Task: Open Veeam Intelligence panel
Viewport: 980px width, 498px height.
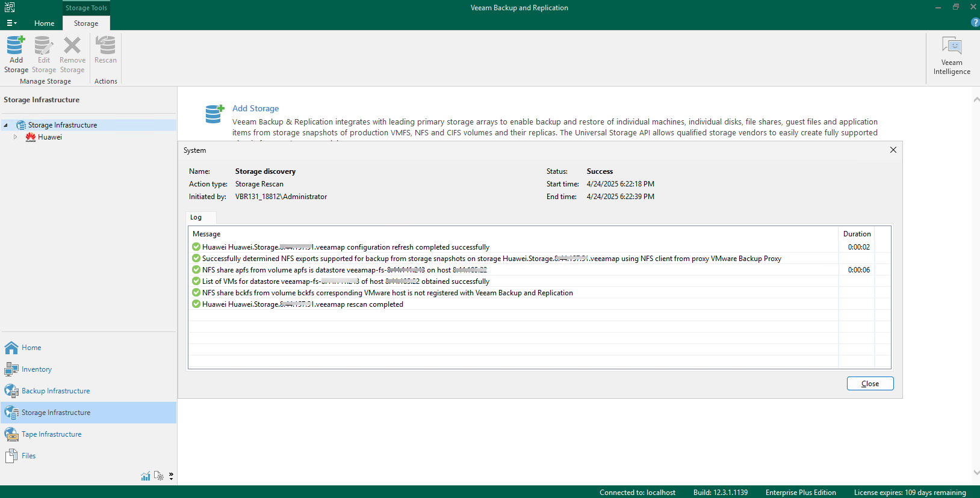Action: pos(952,55)
